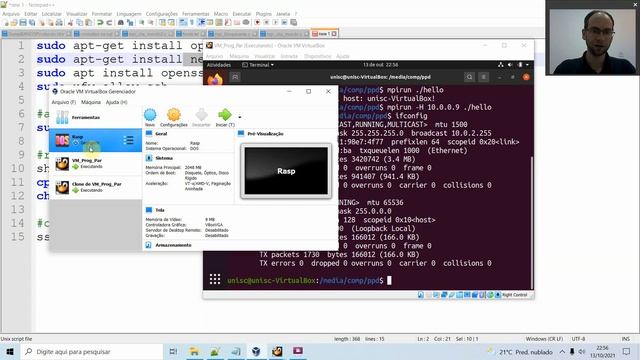
Task: Open Máquina menu in VirtualBox Manager
Action: tap(91, 102)
